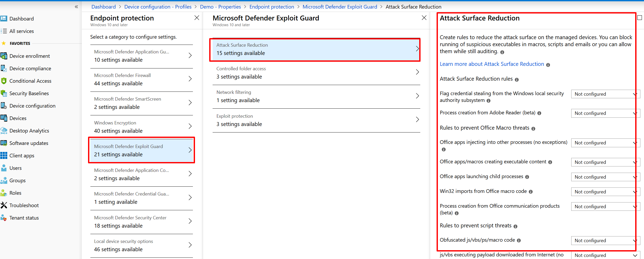This screenshot has width=644, height=259.
Task: Open dropdown for Win32 imports from Office macro code
Action: pyautogui.click(x=606, y=192)
